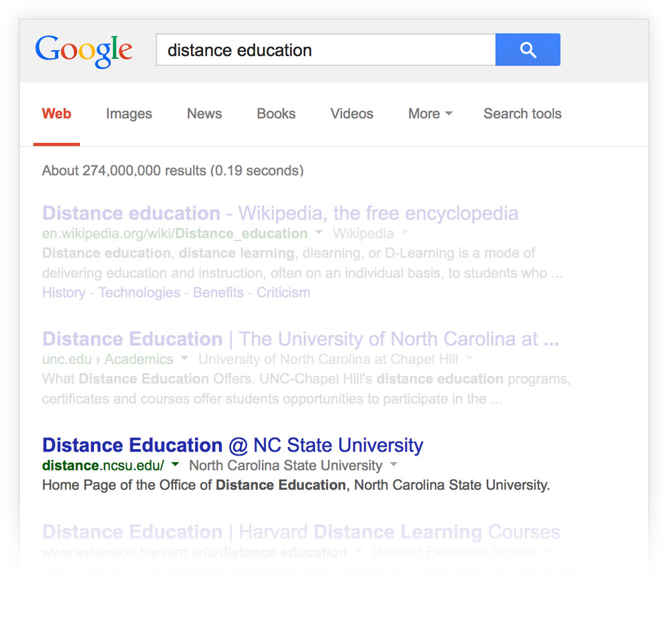
Task: Open the Technologies sitelink
Action: coord(140,293)
